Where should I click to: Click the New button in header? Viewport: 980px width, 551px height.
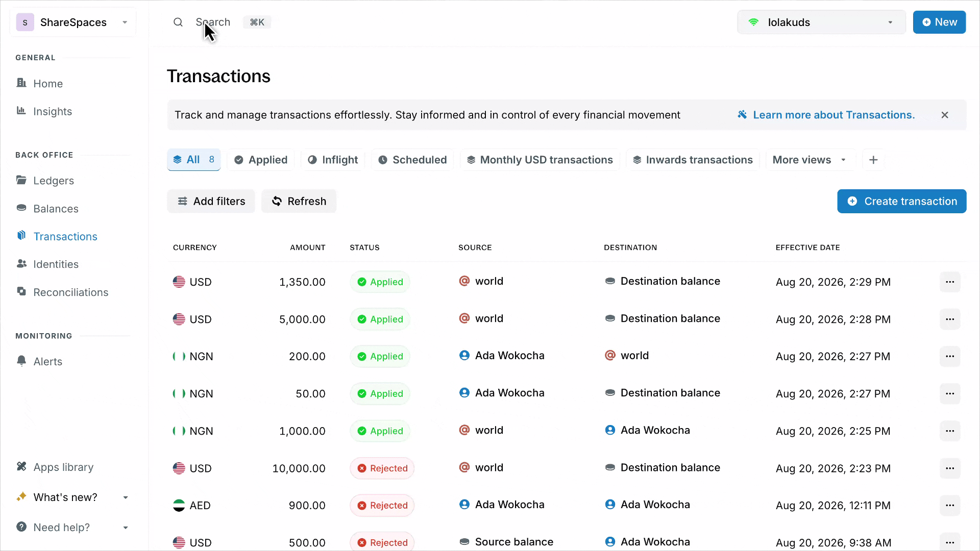coord(939,22)
